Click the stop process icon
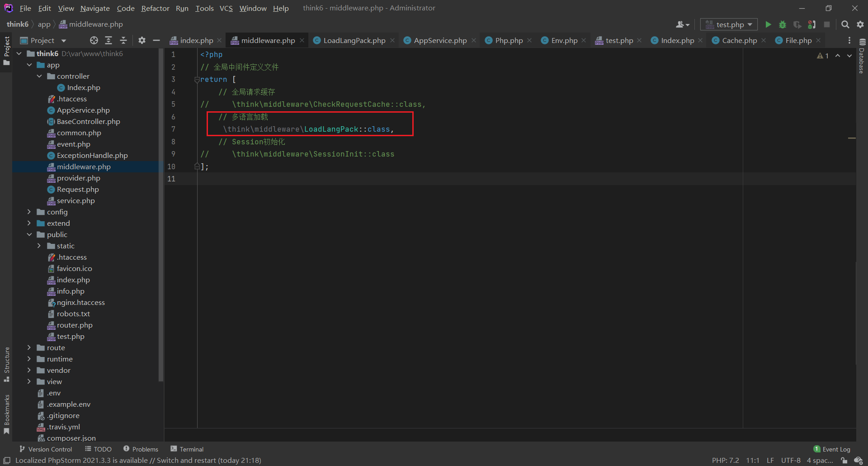Screen dimensions: 868x466 [x=827, y=24]
